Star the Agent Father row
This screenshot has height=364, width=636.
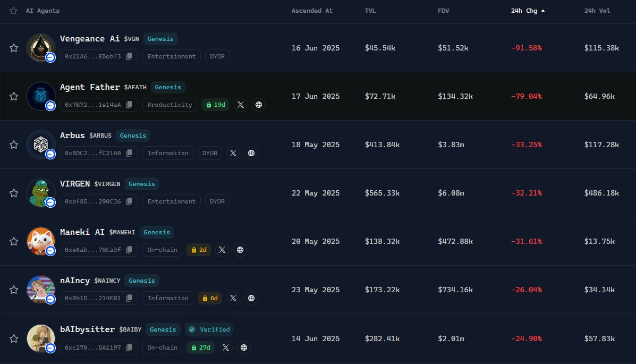tap(14, 96)
